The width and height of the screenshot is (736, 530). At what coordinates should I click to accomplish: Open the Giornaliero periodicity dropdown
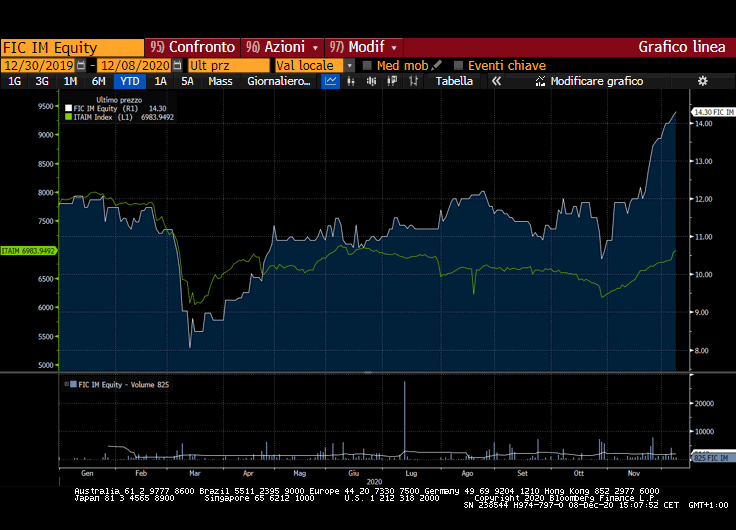click(x=279, y=81)
